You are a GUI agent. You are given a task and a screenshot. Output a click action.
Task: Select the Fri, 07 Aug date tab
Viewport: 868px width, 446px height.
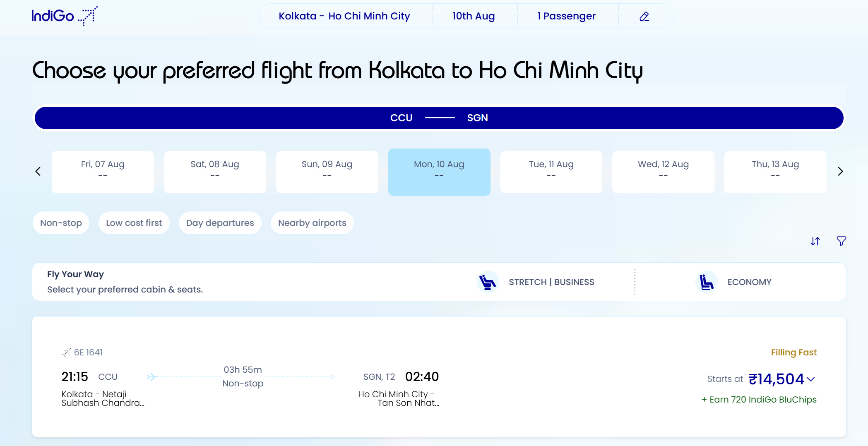coord(103,172)
